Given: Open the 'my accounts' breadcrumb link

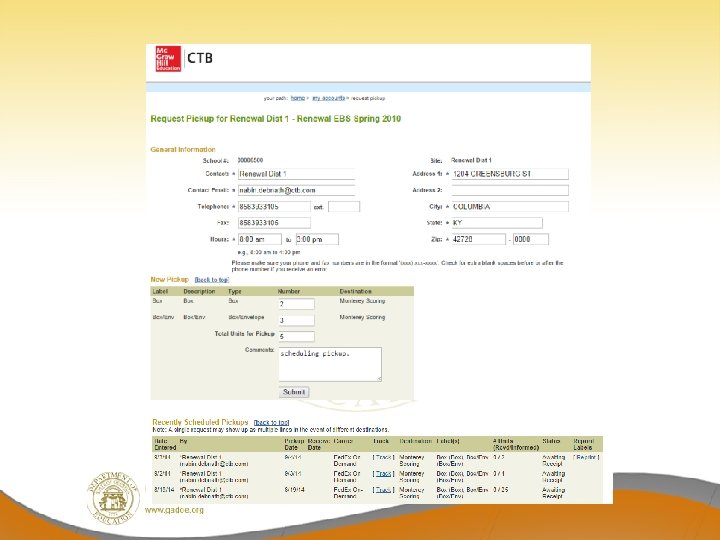Looking at the screenshot, I should tap(328, 98).
